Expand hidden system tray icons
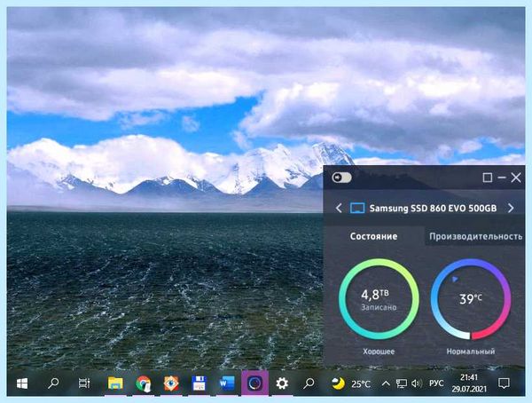Image resolution: width=532 pixels, height=403 pixels. click(x=386, y=383)
